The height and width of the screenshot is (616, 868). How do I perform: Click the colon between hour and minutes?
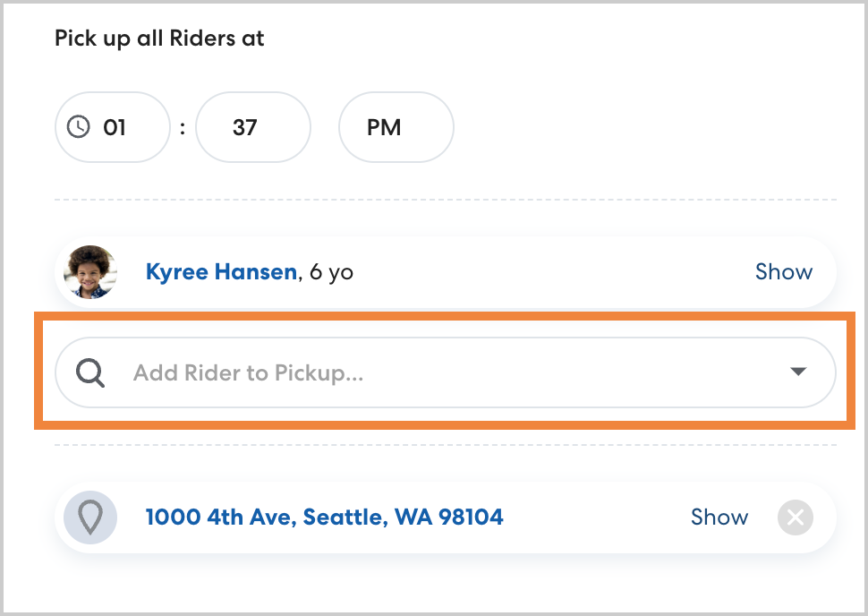183,127
